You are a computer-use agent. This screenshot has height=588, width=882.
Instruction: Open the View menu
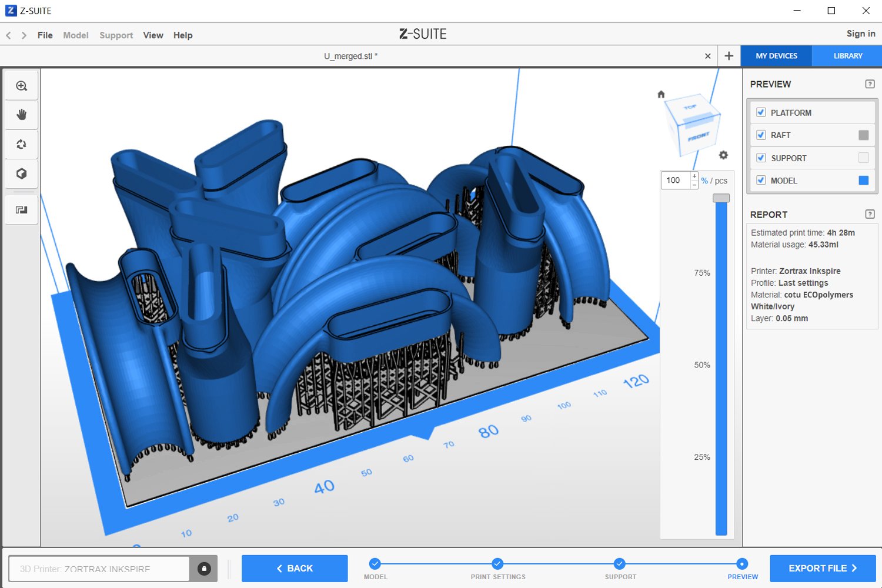[x=153, y=35]
